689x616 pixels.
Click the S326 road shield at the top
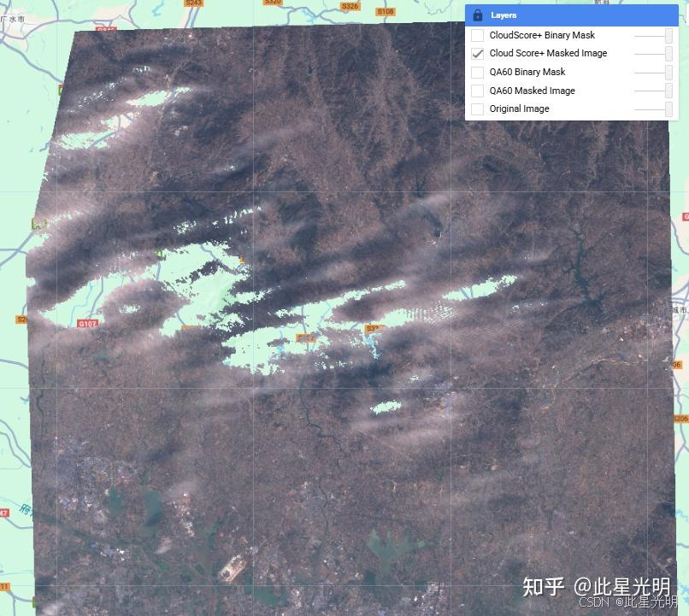pyautogui.click(x=349, y=7)
